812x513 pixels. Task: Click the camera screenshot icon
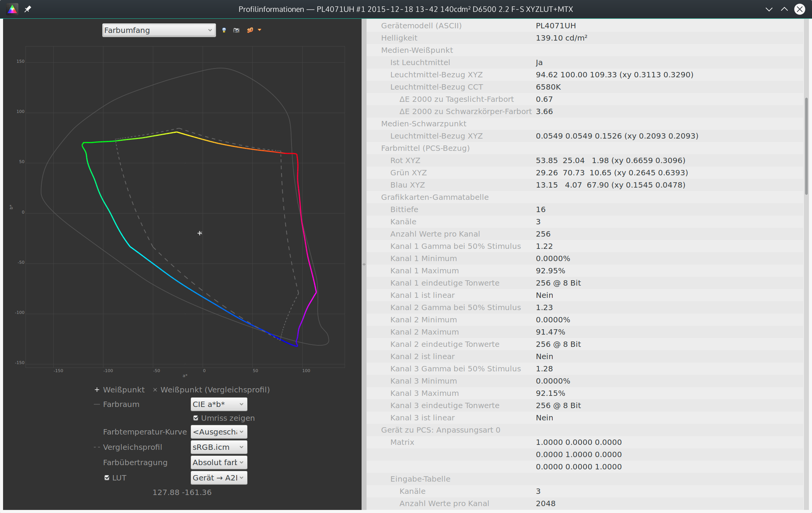coord(236,30)
